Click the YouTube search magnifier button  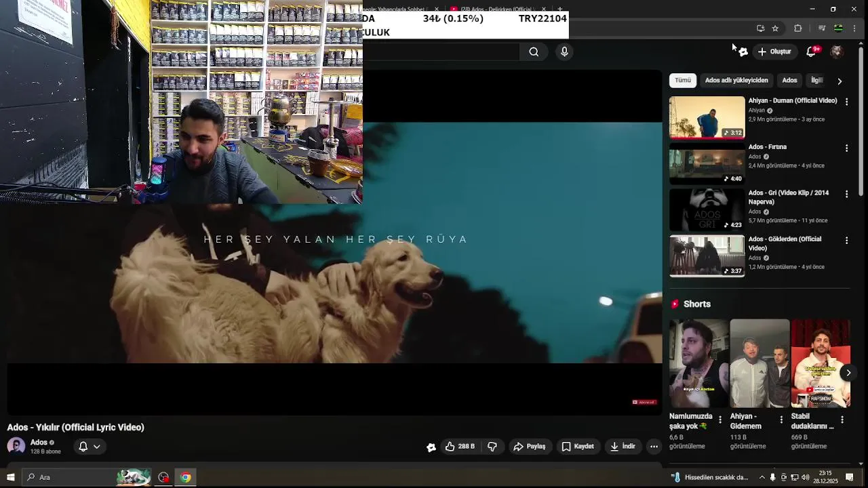[x=534, y=52]
